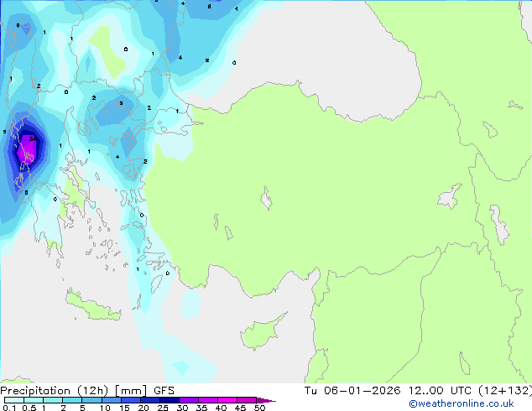Click the 0.5–1 mm legend color swatch

[x=34, y=400]
